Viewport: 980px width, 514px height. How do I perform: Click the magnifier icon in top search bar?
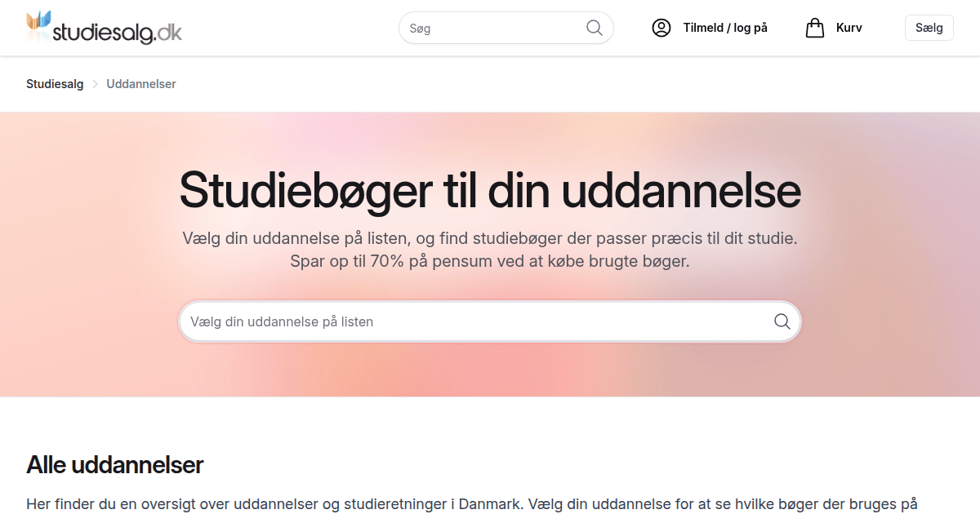pyautogui.click(x=595, y=28)
